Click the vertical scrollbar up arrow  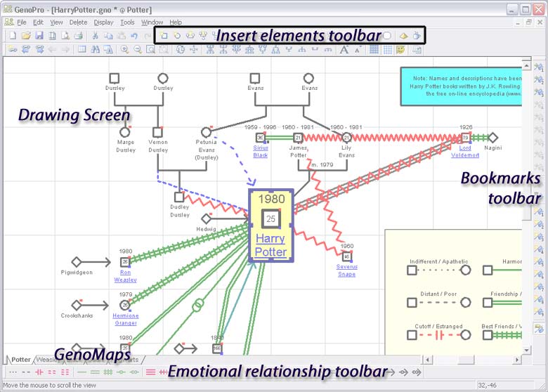[x=526, y=65]
